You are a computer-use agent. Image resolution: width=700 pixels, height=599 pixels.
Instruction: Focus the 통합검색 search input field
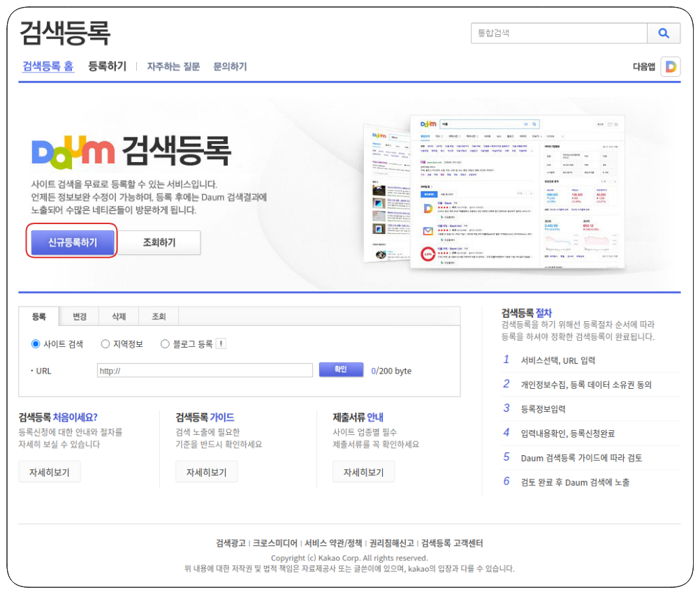pos(559,33)
